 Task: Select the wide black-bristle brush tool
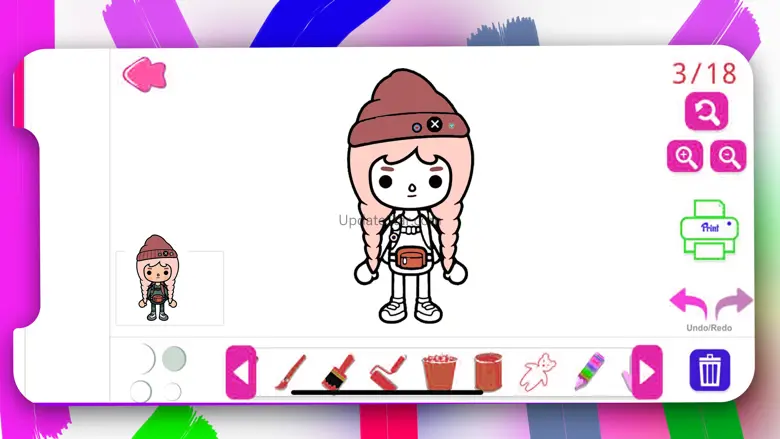click(x=338, y=371)
